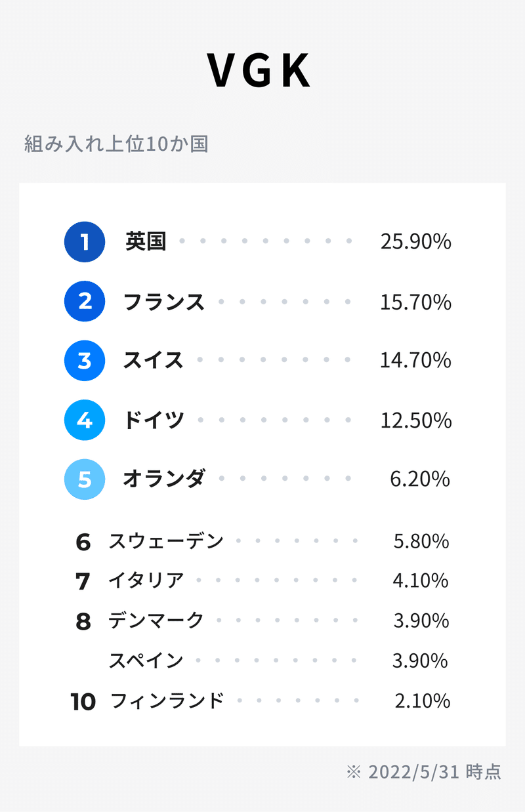Image resolution: width=525 pixels, height=812 pixels.
Task: Click the スペイン entry
Action: [146, 660]
